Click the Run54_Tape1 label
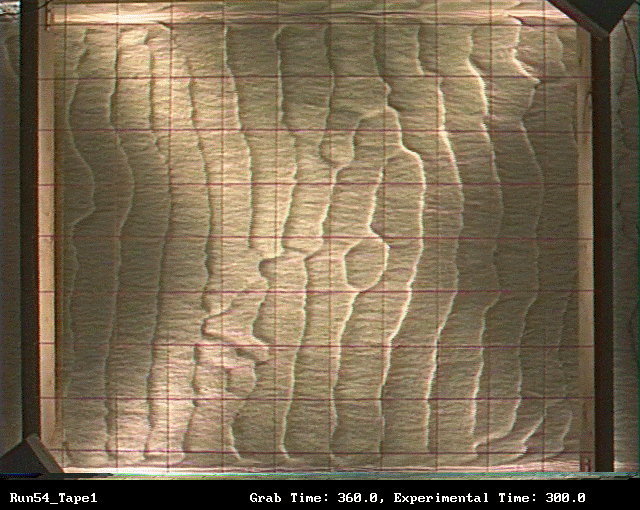The height and width of the screenshot is (510, 640). coord(53,497)
